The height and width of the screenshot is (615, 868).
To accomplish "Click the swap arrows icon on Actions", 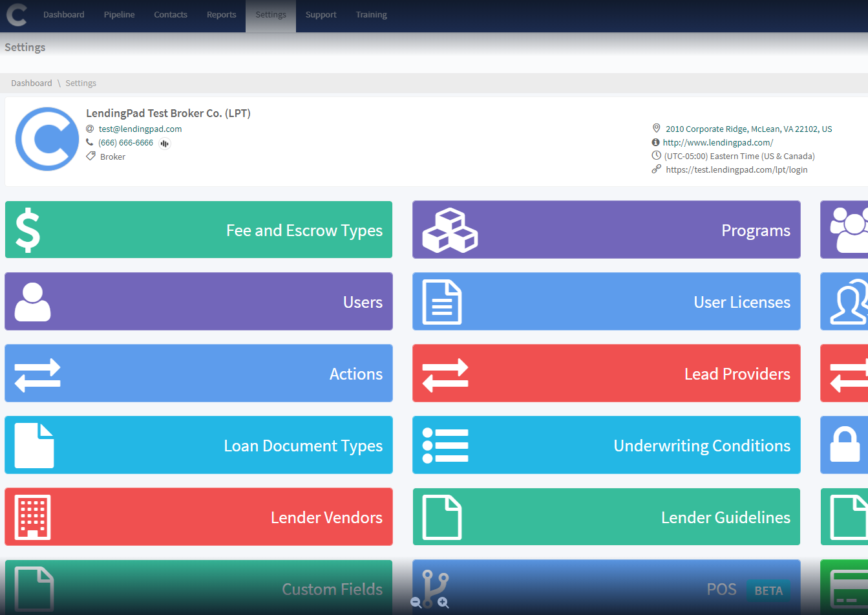I will click(x=37, y=374).
